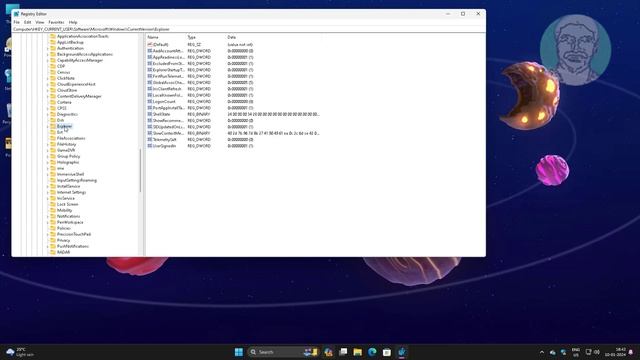Expand the Internet Settings key

coord(47,192)
